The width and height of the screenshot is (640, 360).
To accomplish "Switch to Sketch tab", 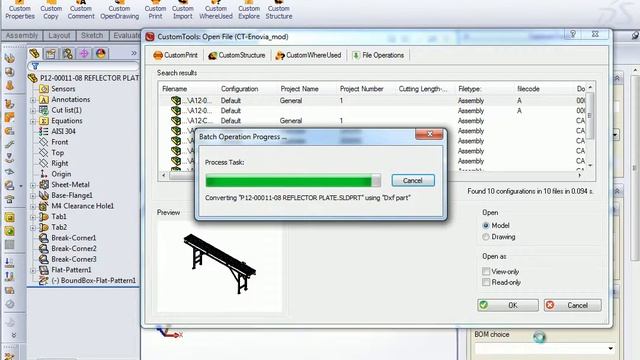I will (92, 36).
